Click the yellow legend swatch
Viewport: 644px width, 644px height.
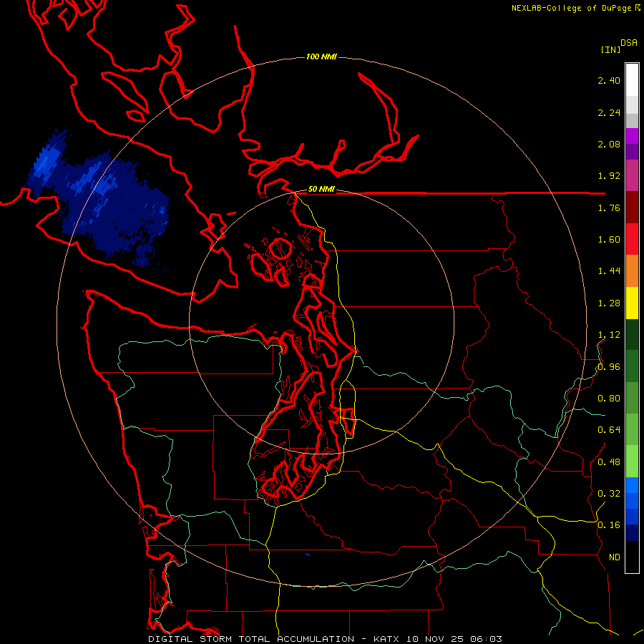[x=632, y=303]
